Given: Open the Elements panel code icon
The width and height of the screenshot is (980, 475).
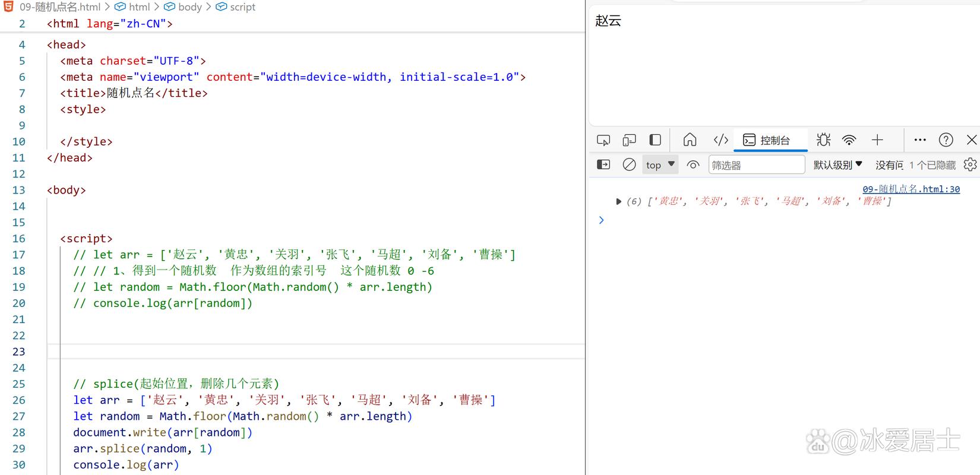Looking at the screenshot, I should pyautogui.click(x=720, y=140).
